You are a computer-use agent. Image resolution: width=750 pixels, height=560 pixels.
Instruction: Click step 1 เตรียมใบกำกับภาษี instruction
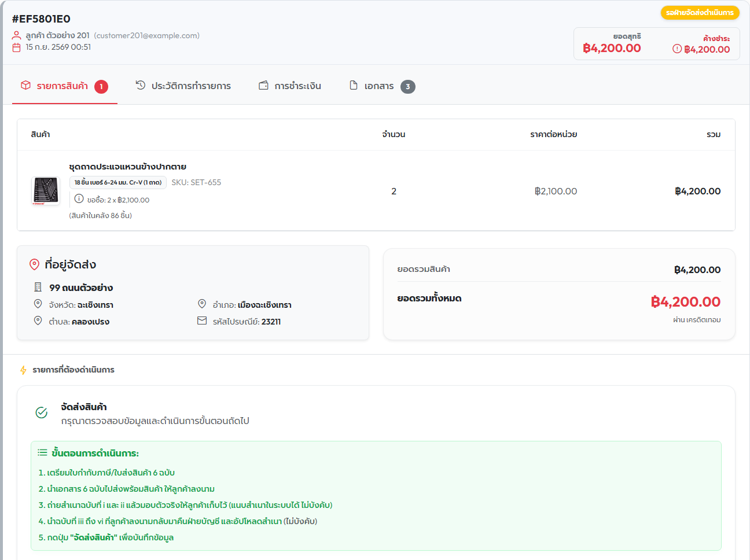coord(106,473)
